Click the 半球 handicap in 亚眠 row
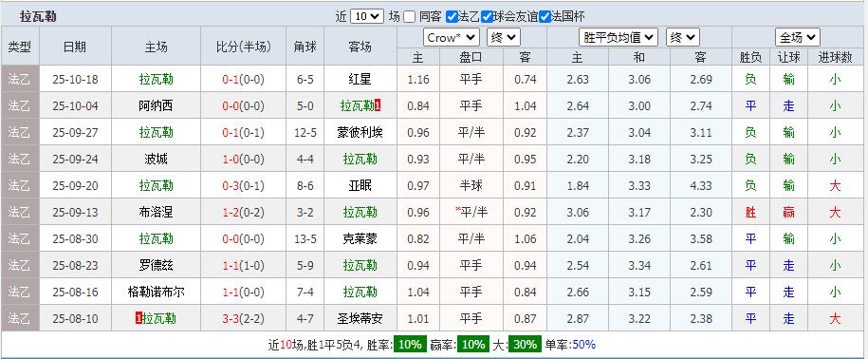The height and width of the screenshot is (359, 868). tap(471, 185)
